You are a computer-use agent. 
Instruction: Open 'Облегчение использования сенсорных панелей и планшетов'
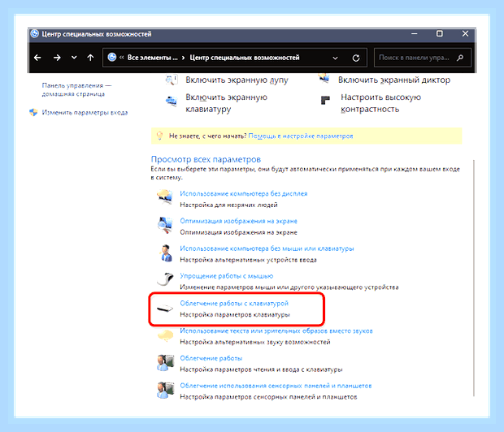click(x=276, y=386)
